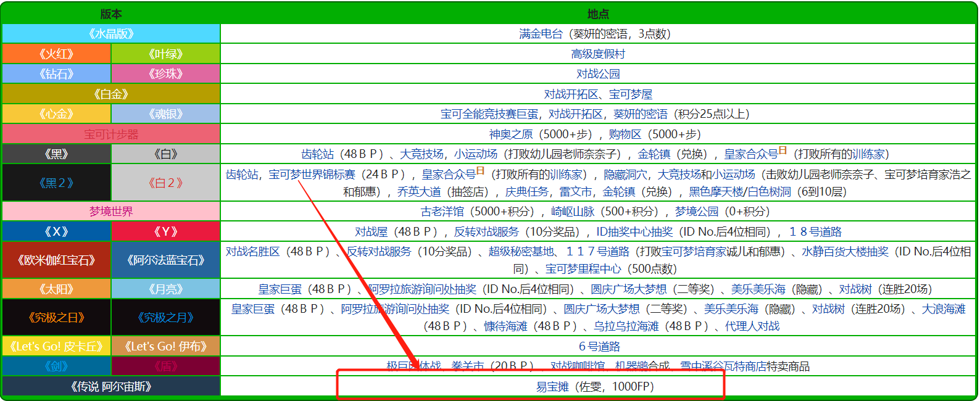Select the 《水晶版》 version cell
The image size is (980, 401).
pos(111,34)
